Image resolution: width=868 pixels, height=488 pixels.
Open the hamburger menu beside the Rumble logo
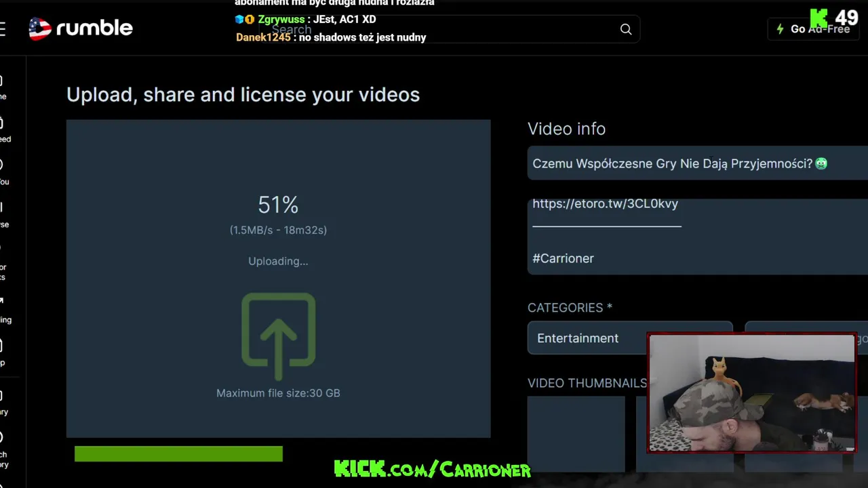click(2, 28)
